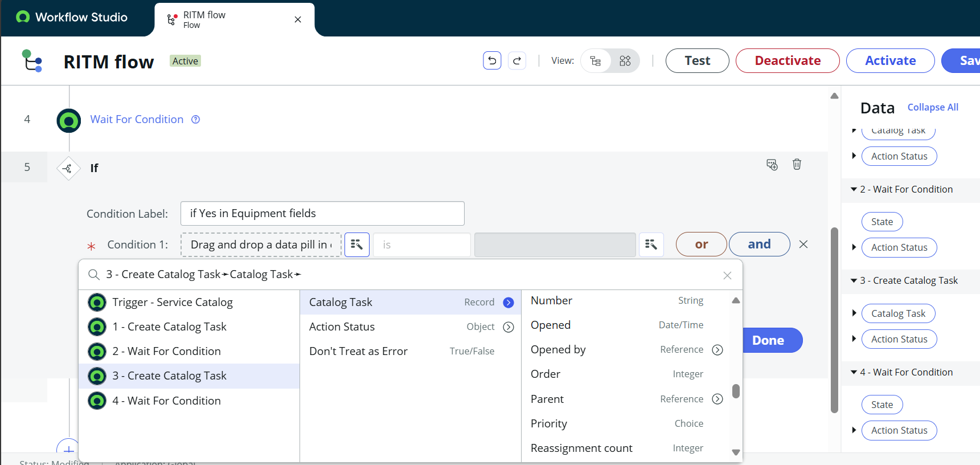Expand Opened by reference arrow
This screenshot has height=465, width=980.
pos(717,350)
